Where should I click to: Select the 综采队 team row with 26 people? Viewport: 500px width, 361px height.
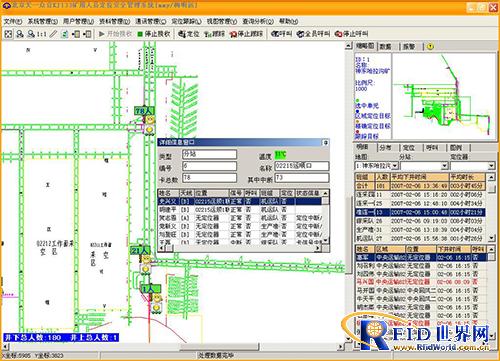(421, 221)
